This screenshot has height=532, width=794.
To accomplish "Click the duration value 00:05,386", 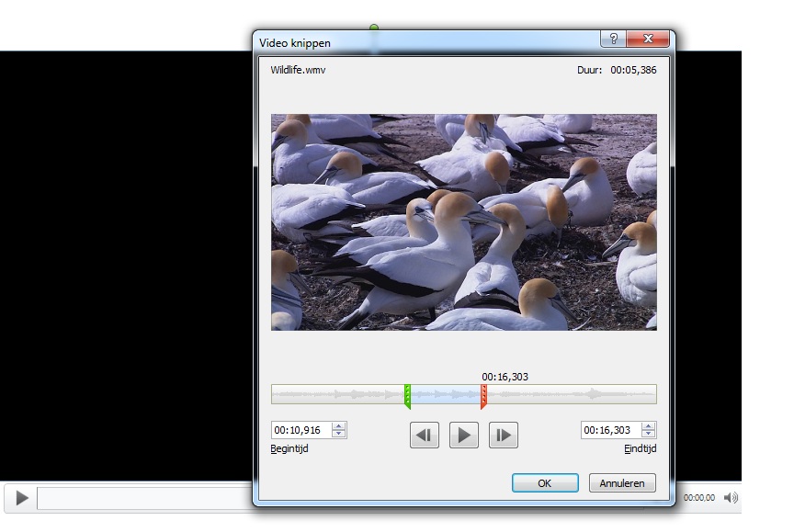I will [633, 70].
